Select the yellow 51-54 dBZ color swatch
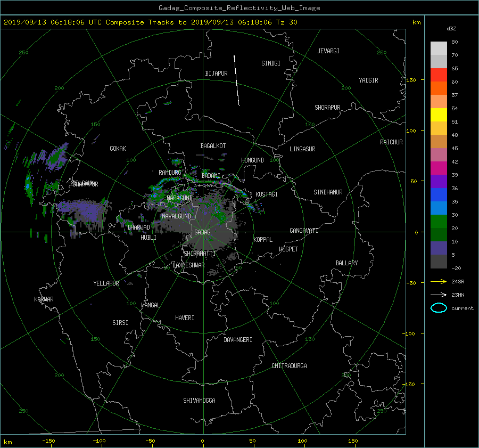 (x=439, y=115)
